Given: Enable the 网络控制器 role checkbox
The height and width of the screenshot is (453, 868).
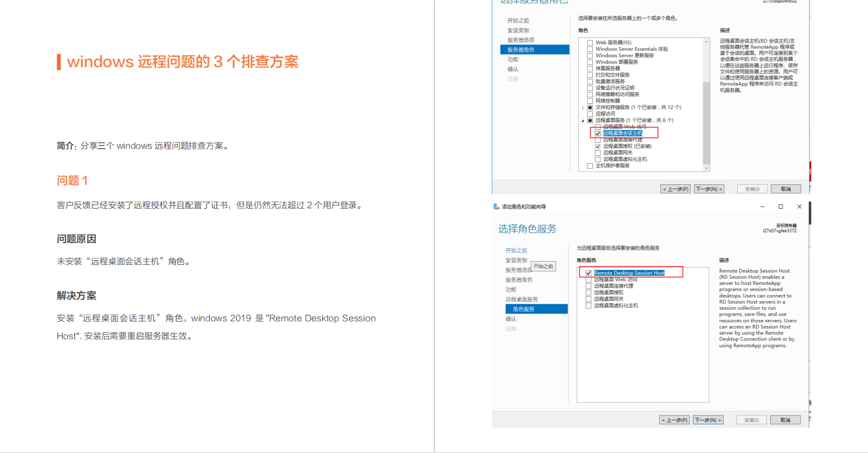Looking at the screenshot, I should (x=590, y=101).
